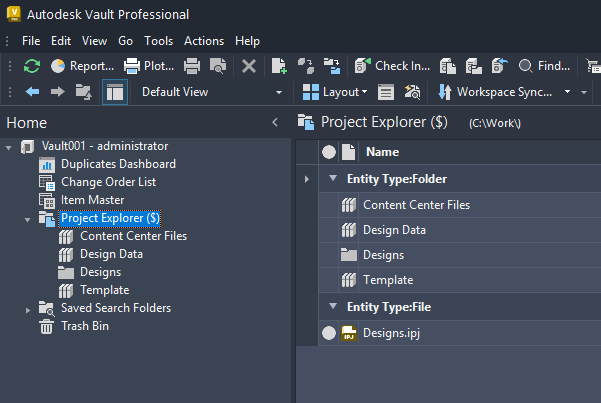Expand the Saved Search Folders node
This screenshot has width=601, height=403.
[x=28, y=309]
